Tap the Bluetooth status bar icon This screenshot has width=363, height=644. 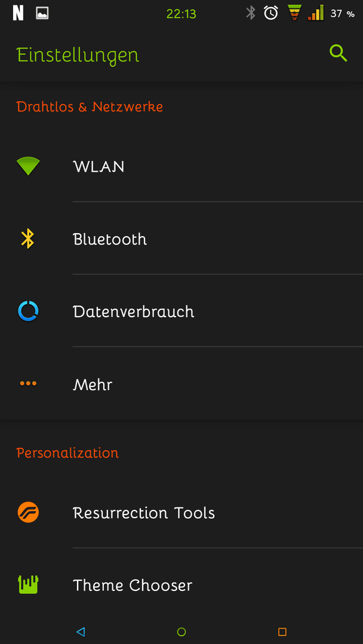(x=250, y=13)
